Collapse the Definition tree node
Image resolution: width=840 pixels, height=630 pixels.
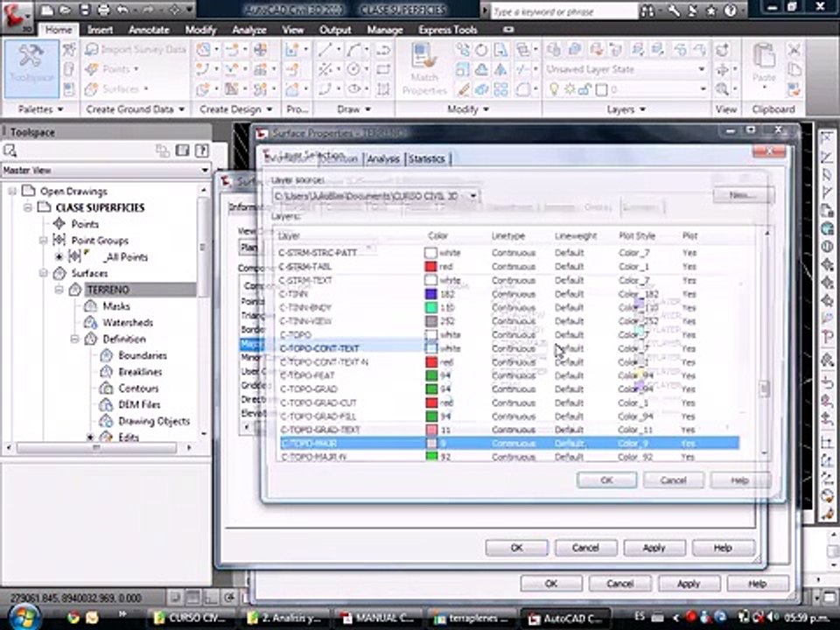[75, 339]
